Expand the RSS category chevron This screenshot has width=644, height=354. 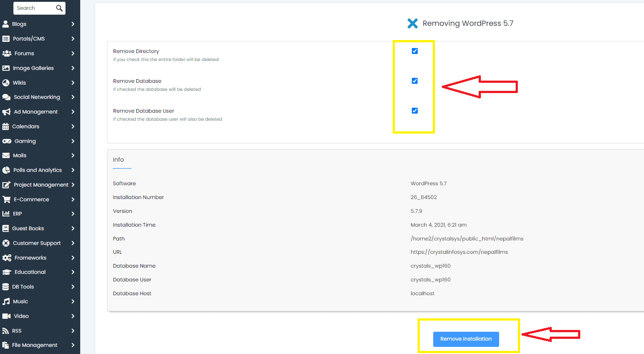(73, 331)
